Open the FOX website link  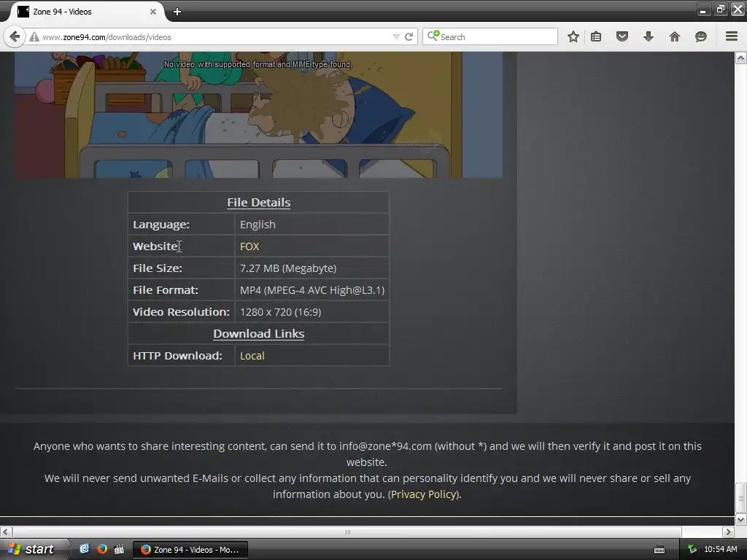pyautogui.click(x=249, y=246)
